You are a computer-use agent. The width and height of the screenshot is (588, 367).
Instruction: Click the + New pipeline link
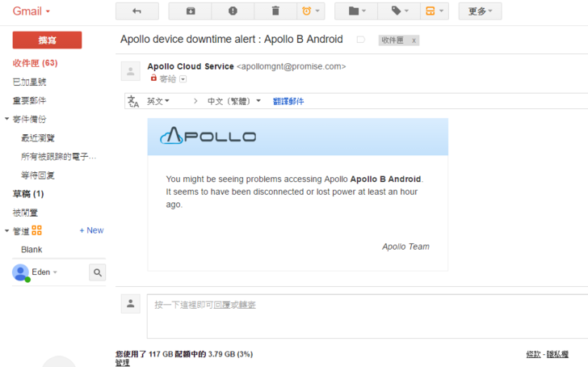pos(91,230)
